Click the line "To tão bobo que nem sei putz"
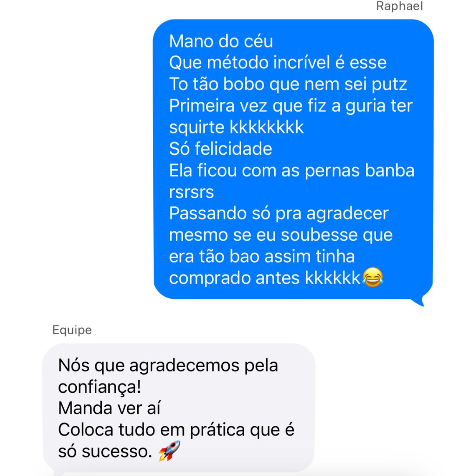 pyautogui.click(x=288, y=84)
